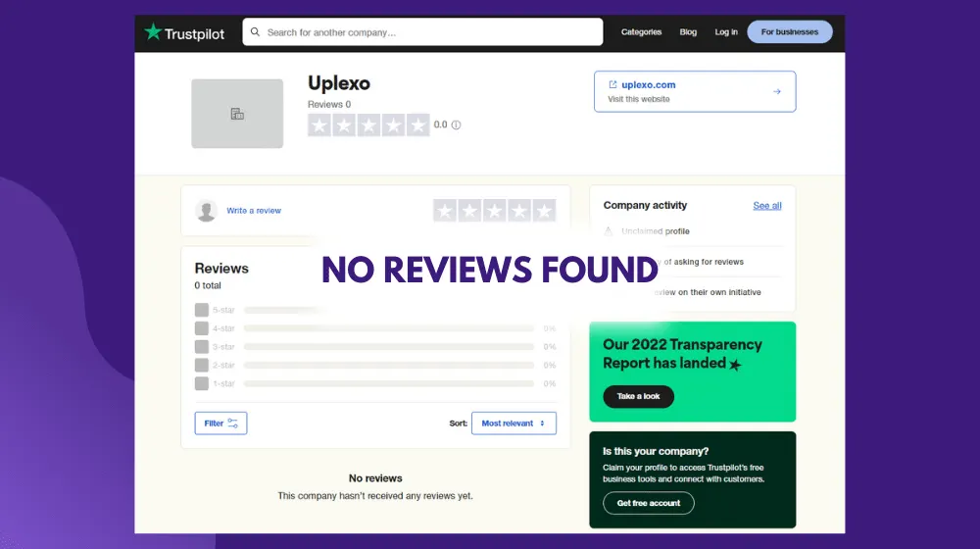
Task: Click the 'No reviews' message heading
Action: point(375,478)
